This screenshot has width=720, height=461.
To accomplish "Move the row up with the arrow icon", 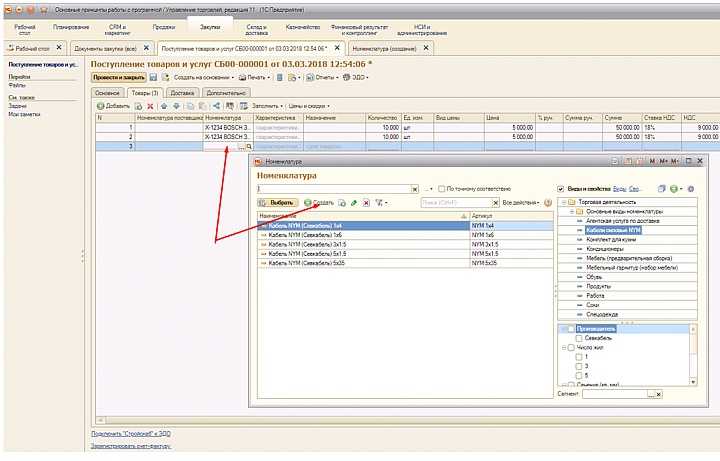I will pyautogui.click(x=164, y=106).
